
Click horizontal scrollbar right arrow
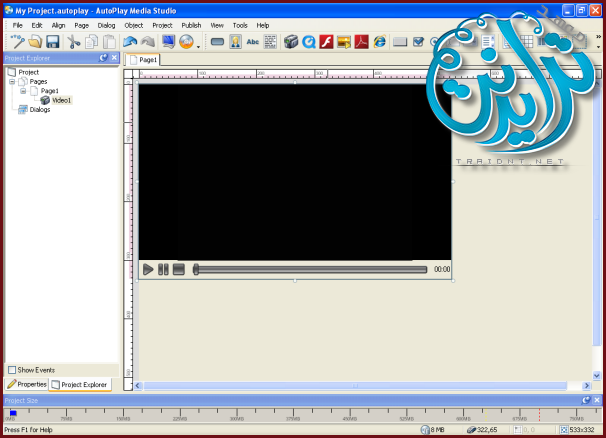tap(587, 385)
